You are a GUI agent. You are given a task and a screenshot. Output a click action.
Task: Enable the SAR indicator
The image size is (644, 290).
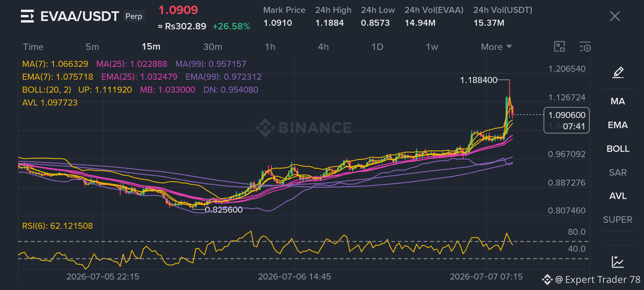[x=618, y=172]
